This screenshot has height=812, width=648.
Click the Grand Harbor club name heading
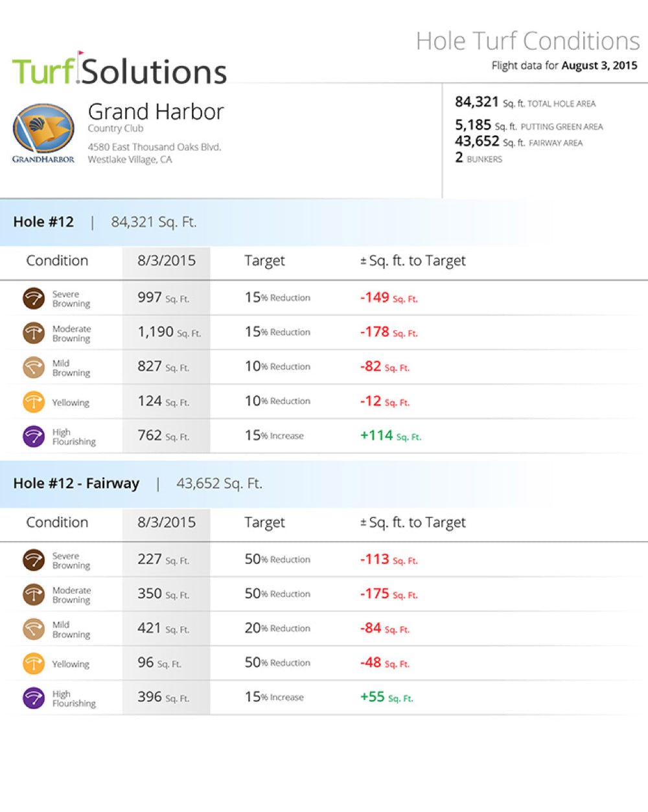click(x=156, y=112)
